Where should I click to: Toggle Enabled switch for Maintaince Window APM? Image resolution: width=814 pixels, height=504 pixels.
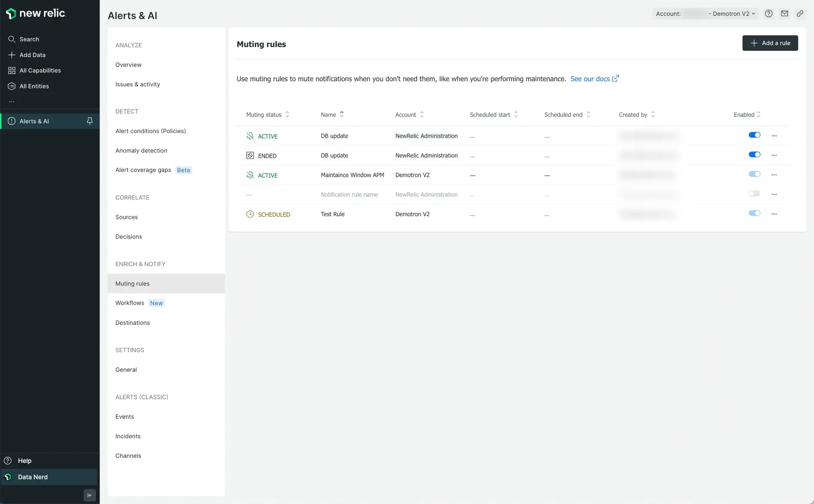pyautogui.click(x=754, y=174)
